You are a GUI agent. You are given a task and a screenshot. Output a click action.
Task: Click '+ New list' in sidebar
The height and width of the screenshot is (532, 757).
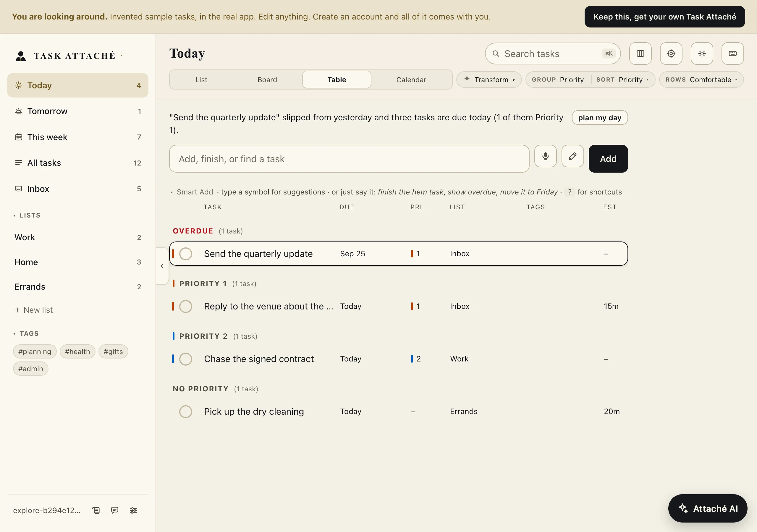(34, 310)
